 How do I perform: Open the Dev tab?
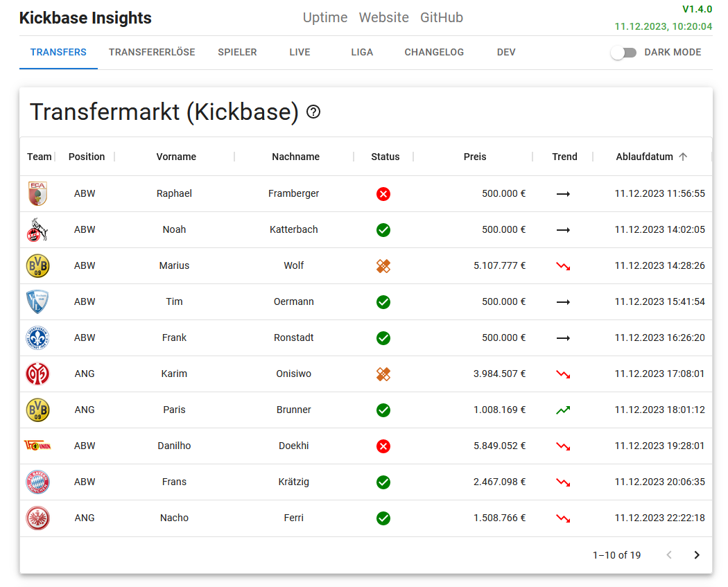click(x=506, y=53)
